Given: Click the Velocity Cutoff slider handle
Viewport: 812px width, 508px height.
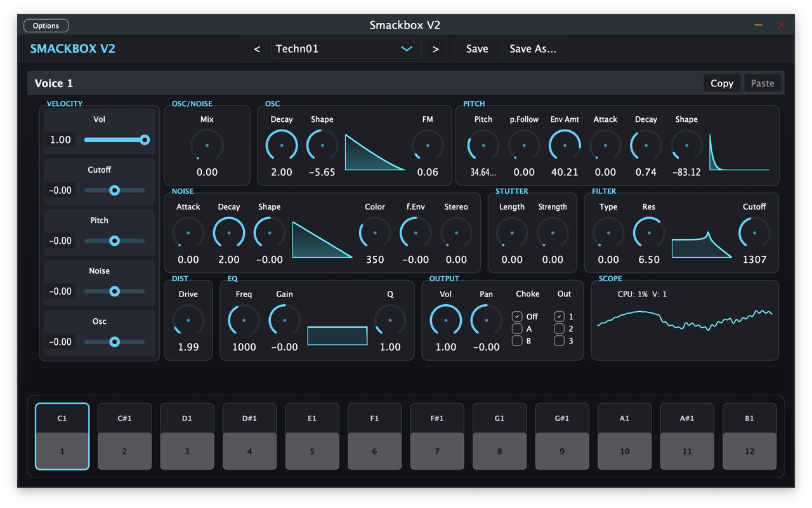Looking at the screenshot, I should click(x=114, y=190).
